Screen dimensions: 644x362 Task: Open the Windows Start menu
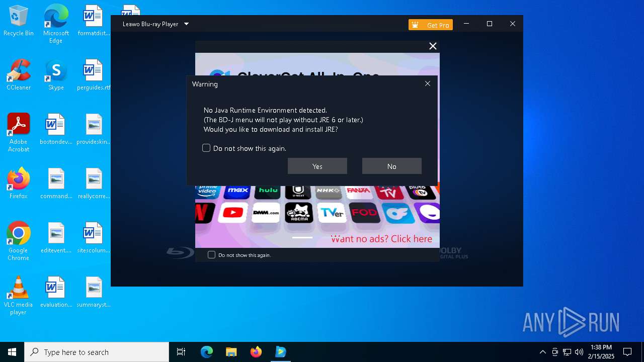[x=12, y=352]
